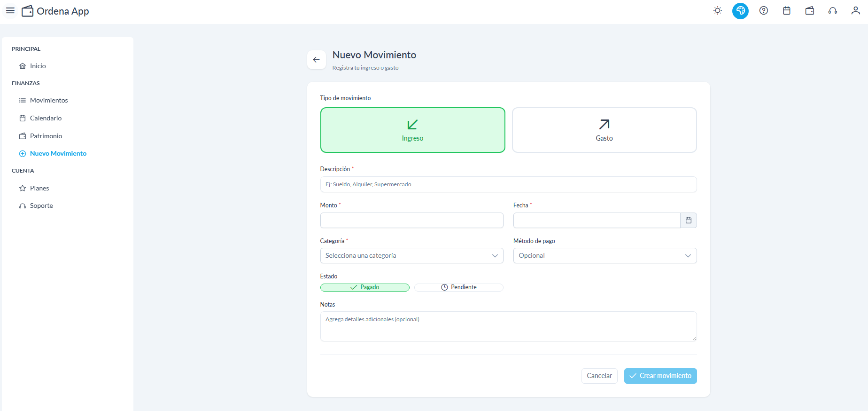This screenshot has width=868, height=411.
Task: Toggle the light theme sun icon
Action: [717, 10]
